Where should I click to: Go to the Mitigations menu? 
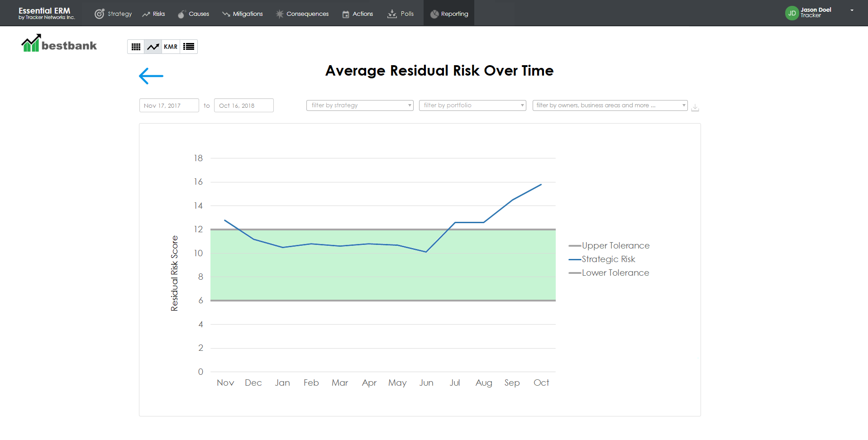(243, 14)
